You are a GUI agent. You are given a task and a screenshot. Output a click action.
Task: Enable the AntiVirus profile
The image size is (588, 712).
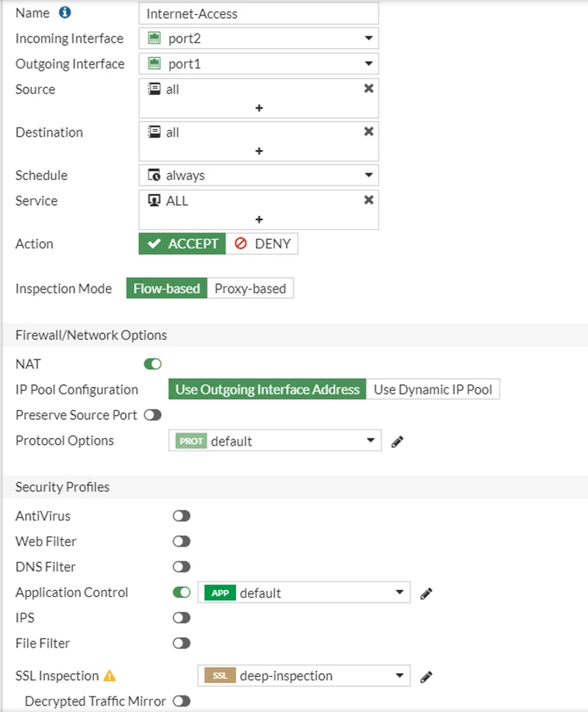[x=181, y=516]
